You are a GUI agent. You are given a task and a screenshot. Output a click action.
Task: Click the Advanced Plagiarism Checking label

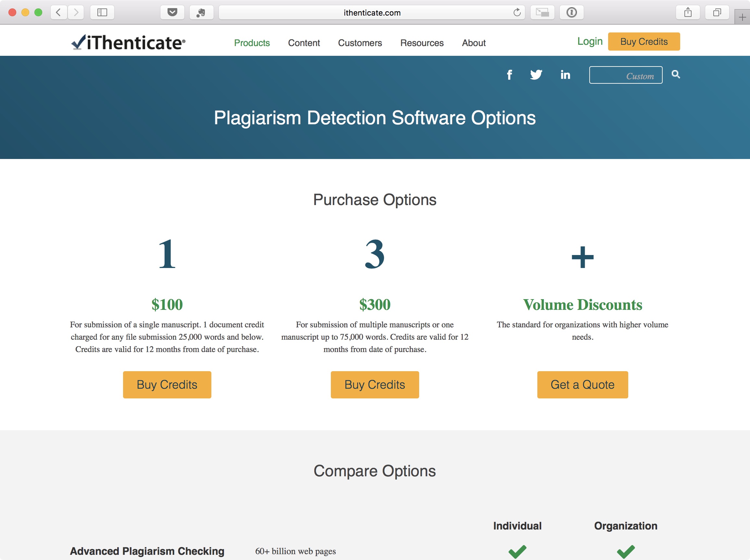point(147,551)
